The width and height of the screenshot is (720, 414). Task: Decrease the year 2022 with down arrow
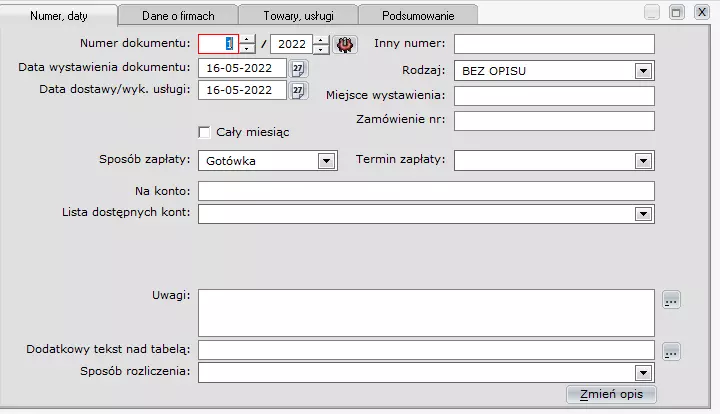click(x=321, y=49)
